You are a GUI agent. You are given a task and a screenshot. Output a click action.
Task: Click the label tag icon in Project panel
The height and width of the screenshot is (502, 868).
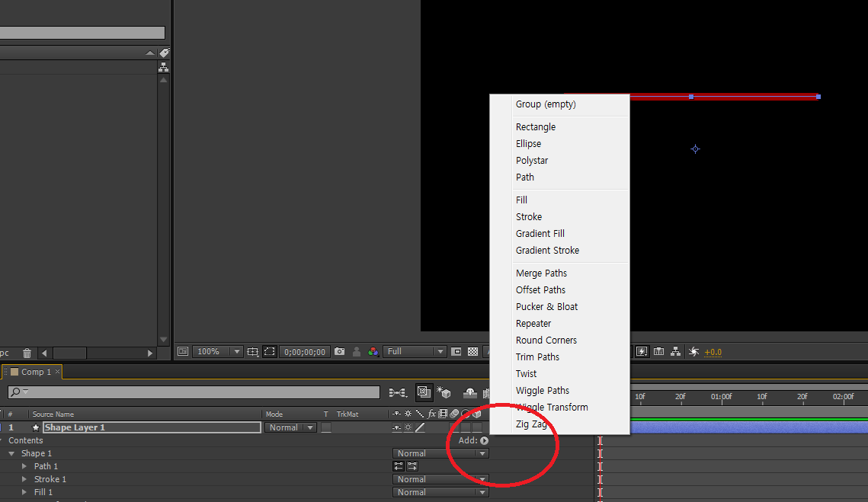[x=165, y=53]
